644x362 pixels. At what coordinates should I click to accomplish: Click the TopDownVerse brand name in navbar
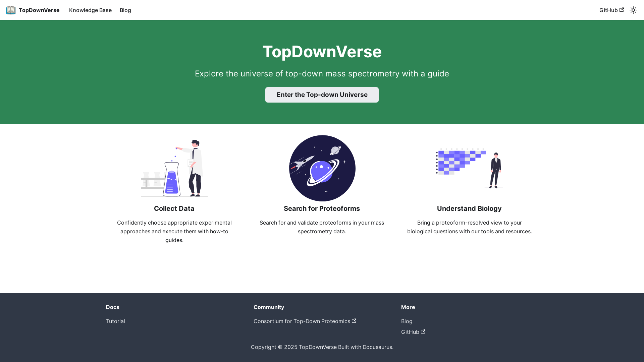39,10
